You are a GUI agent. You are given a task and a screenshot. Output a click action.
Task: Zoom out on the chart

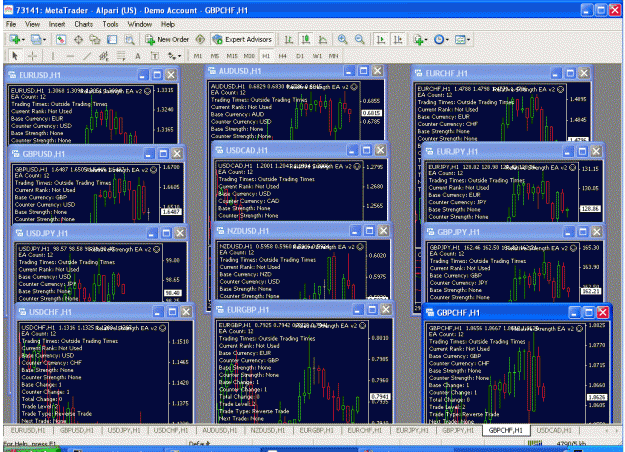click(x=360, y=39)
